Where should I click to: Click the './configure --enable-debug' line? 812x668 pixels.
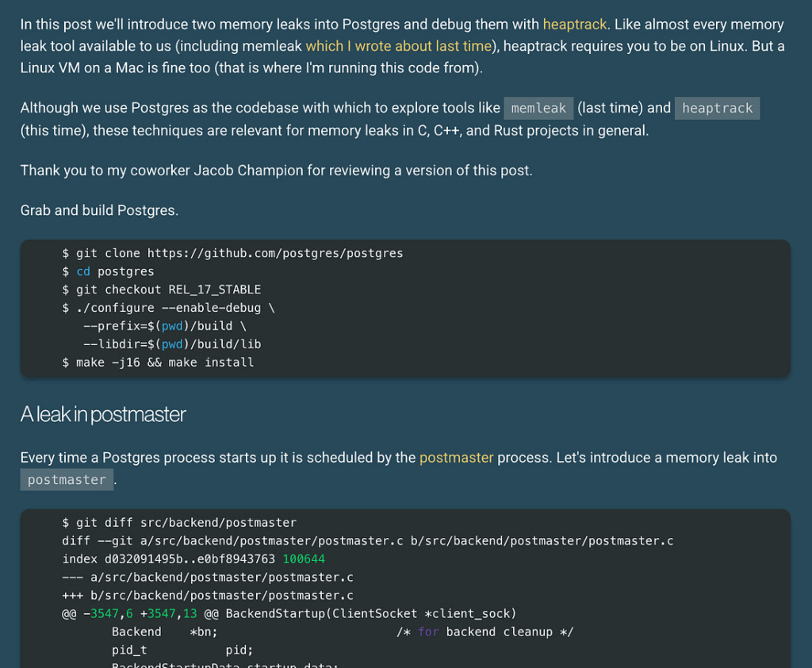coord(168,308)
